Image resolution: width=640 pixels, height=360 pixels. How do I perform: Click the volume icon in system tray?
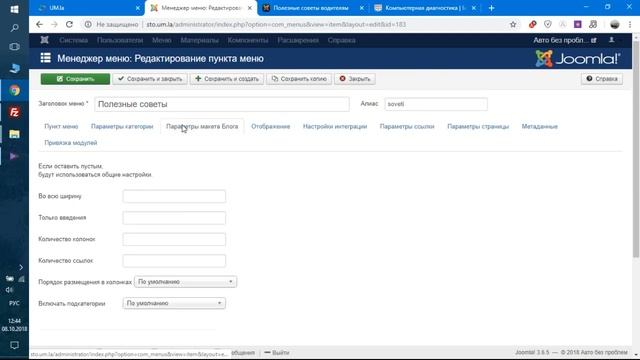(x=9, y=290)
